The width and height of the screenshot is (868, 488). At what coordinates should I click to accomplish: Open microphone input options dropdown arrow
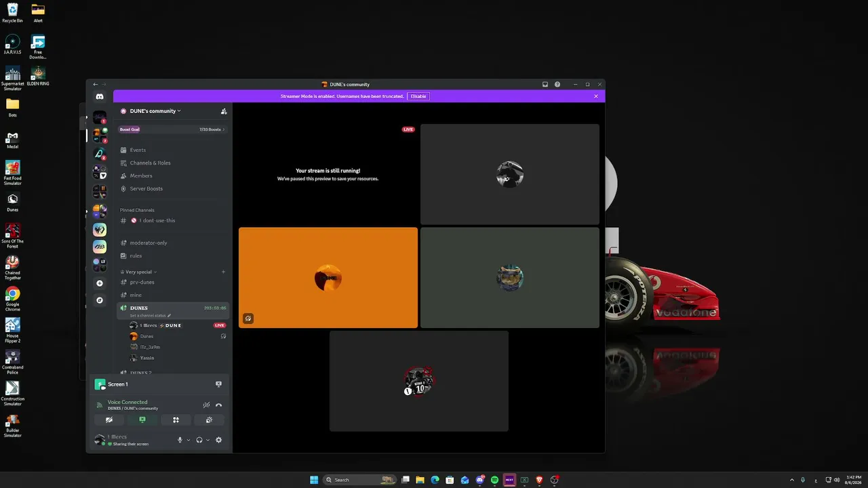click(x=189, y=440)
